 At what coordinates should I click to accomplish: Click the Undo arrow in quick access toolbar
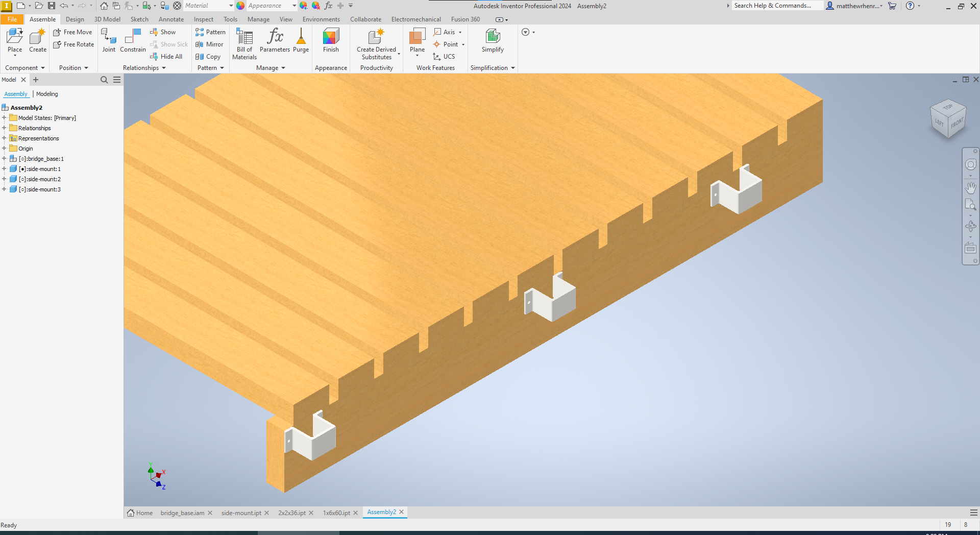pos(64,6)
